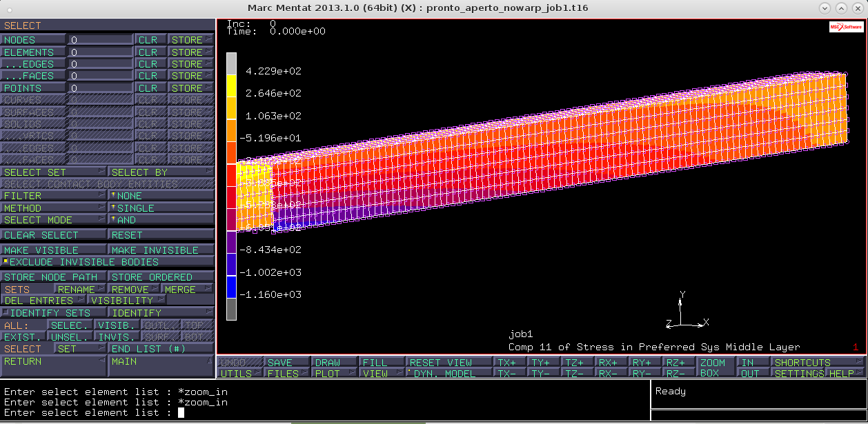
Task: Cycle the select mode showing AND
Action: point(161,220)
